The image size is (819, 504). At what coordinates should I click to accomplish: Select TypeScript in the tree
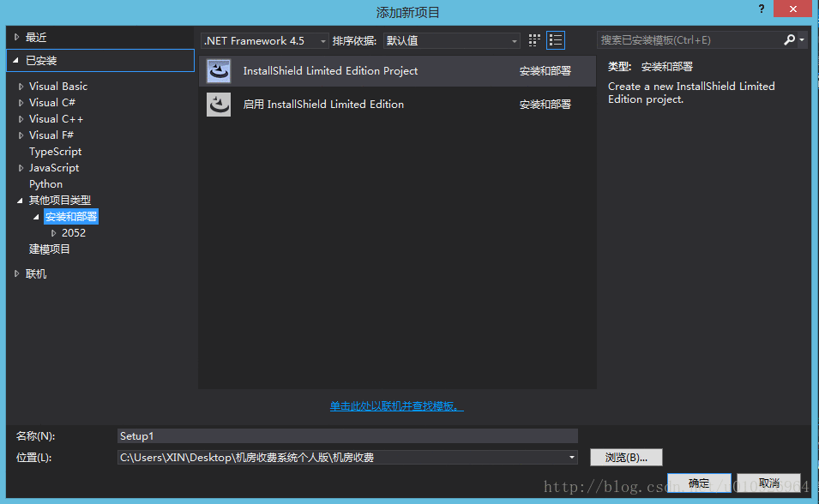[56, 152]
